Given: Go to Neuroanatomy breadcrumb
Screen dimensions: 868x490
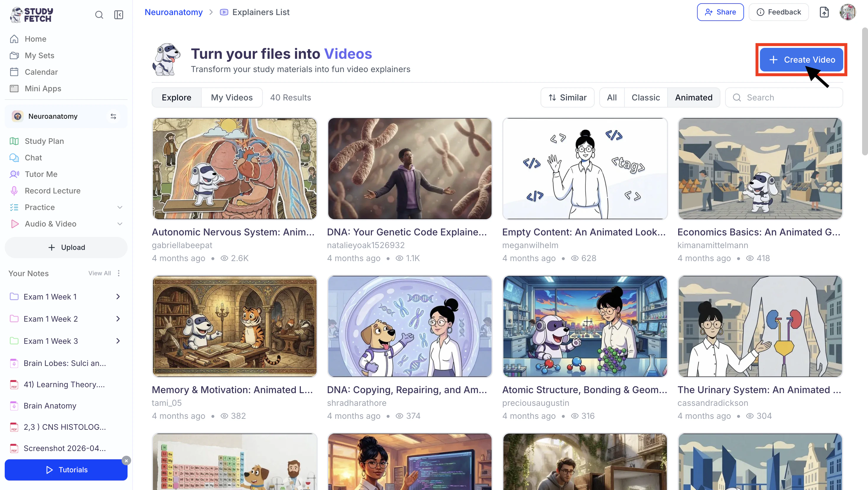Looking at the screenshot, I should [174, 12].
